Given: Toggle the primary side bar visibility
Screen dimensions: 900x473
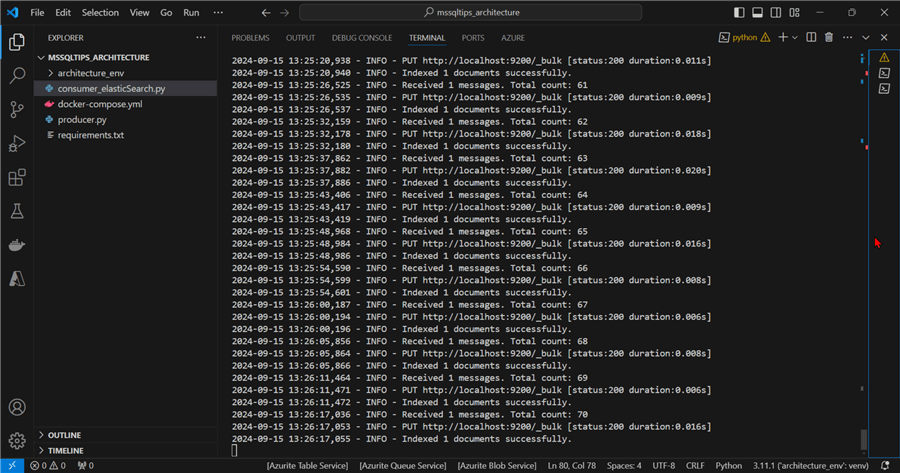Looking at the screenshot, I should [x=739, y=13].
